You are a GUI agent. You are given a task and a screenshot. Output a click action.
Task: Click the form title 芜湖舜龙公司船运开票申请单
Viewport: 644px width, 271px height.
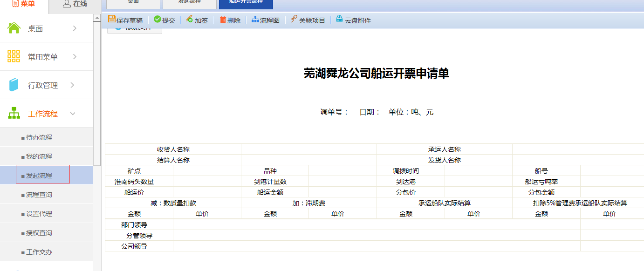pos(377,74)
